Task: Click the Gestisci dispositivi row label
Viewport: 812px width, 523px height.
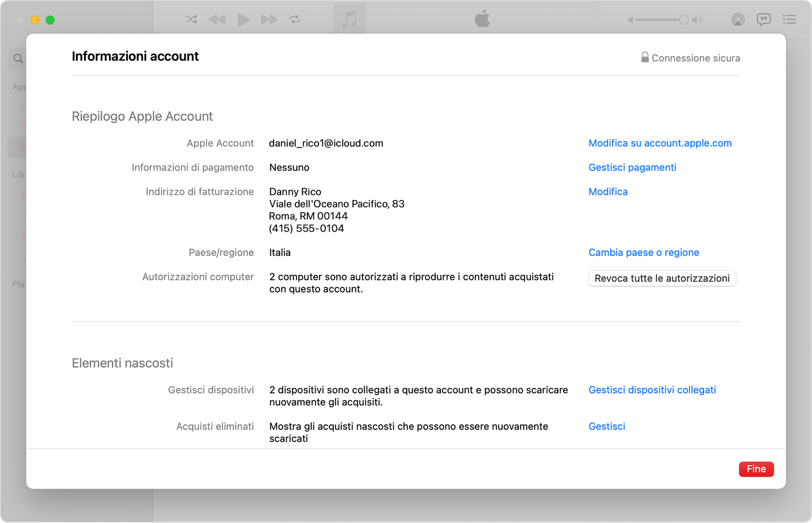Action: pyautogui.click(x=211, y=390)
